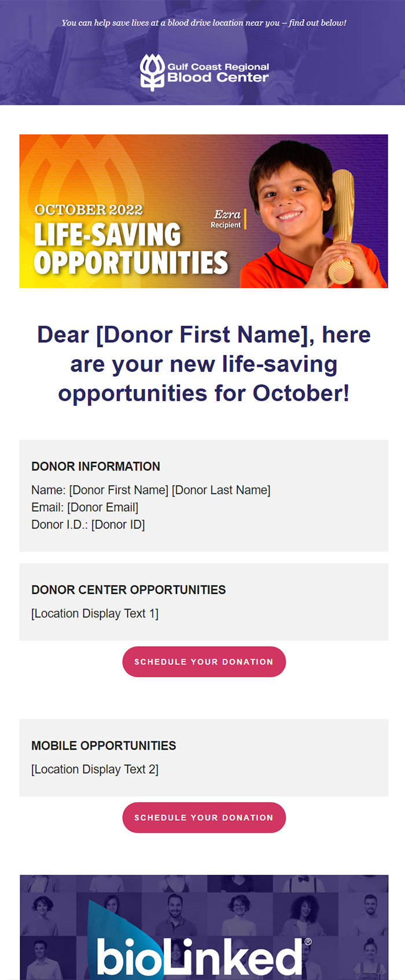405x980 pixels.
Task: Click the donor Name line
Action: 150,490
